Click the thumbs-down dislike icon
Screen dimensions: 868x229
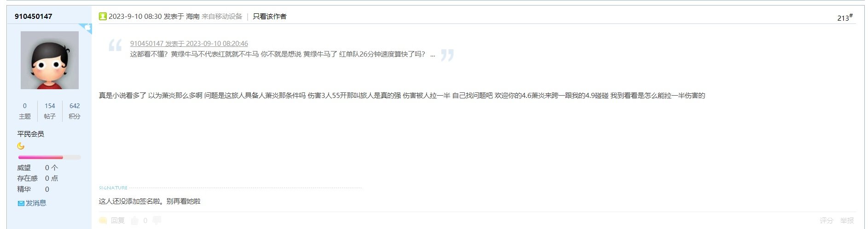(157, 221)
